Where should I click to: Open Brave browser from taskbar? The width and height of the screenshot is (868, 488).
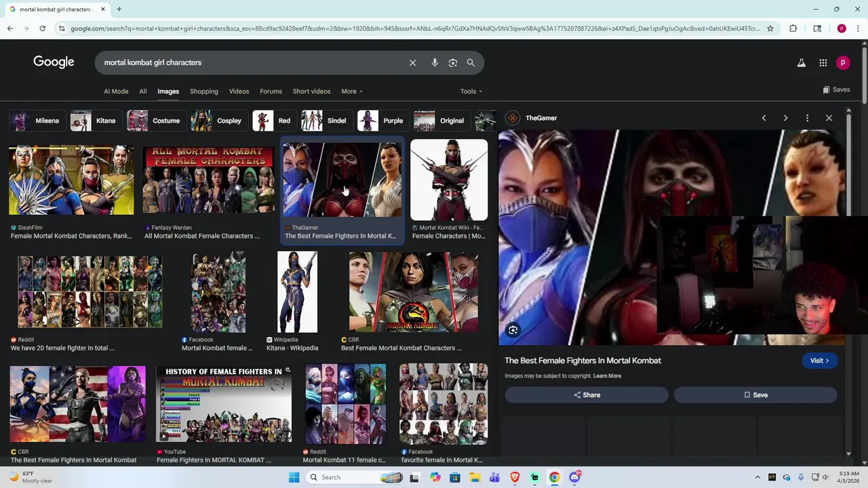(x=515, y=477)
